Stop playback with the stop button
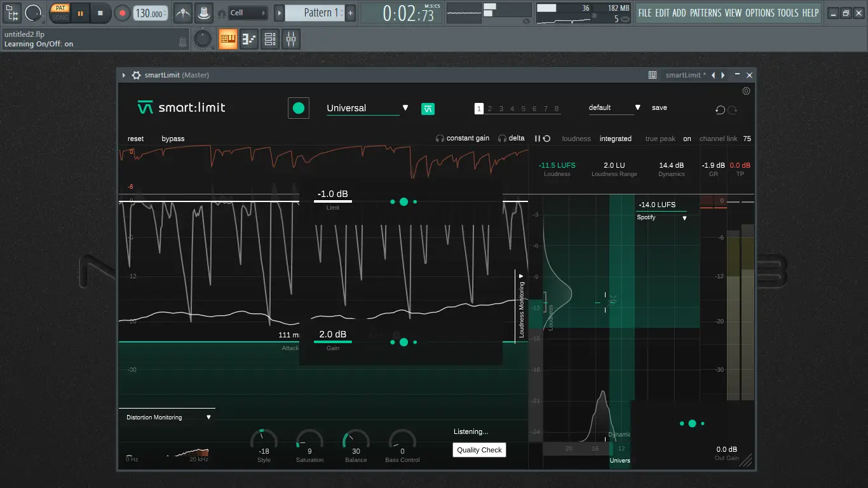Screen dimensions: 868x488 click(x=100, y=13)
